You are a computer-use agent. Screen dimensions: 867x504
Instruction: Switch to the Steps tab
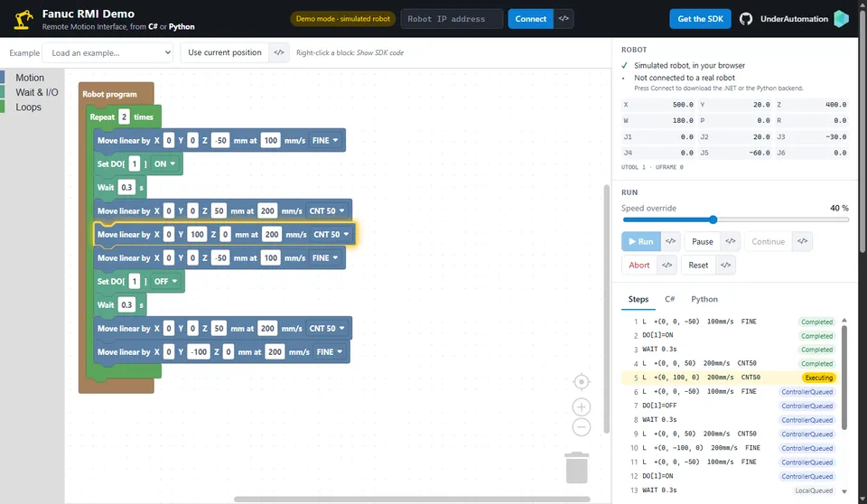[639, 299]
